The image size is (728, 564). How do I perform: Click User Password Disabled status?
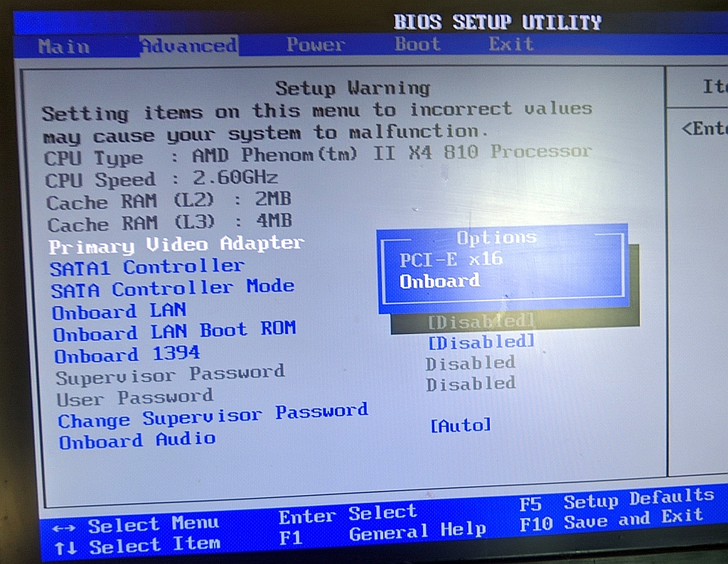point(471,384)
